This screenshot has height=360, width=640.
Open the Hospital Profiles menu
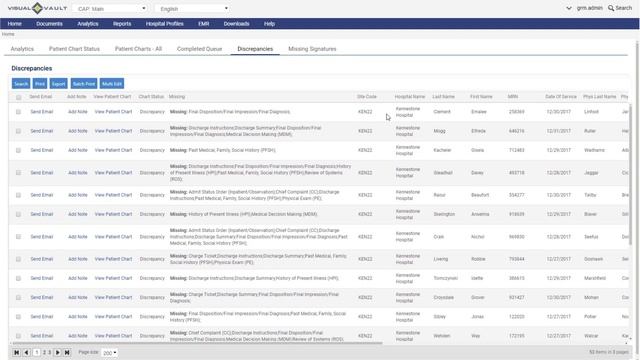coord(164,24)
